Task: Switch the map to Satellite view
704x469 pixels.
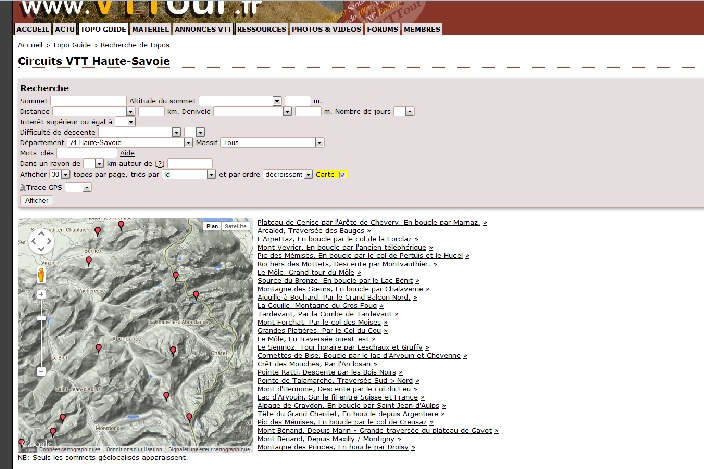Action: tap(236, 226)
